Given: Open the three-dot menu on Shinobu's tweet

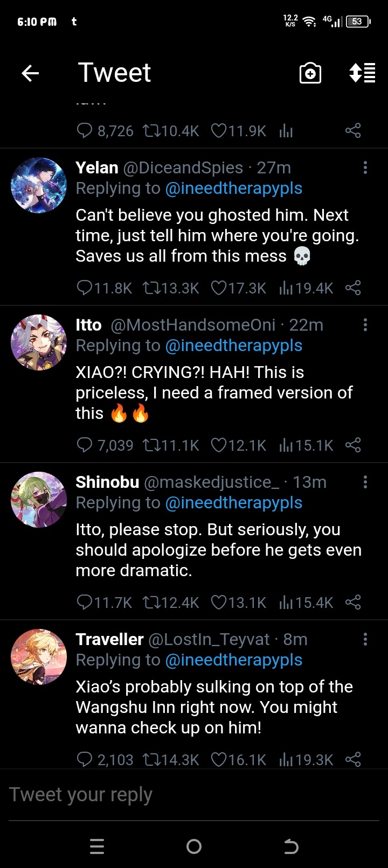Looking at the screenshot, I should (365, 482).
